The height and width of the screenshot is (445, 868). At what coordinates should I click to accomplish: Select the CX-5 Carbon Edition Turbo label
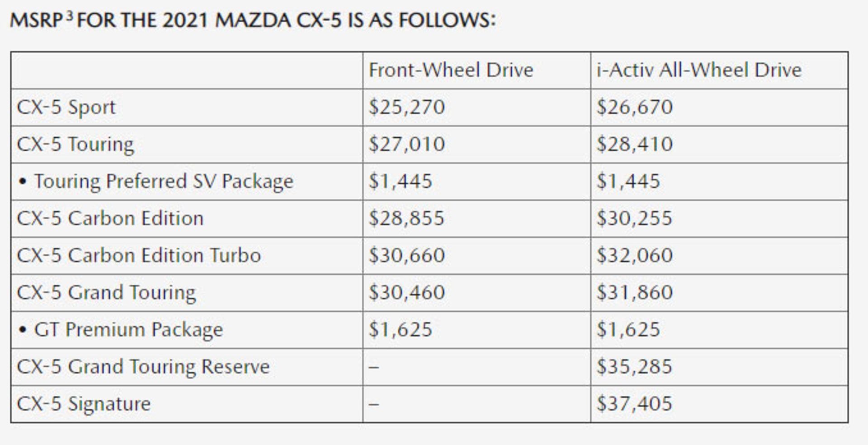[x=139, y=256]
